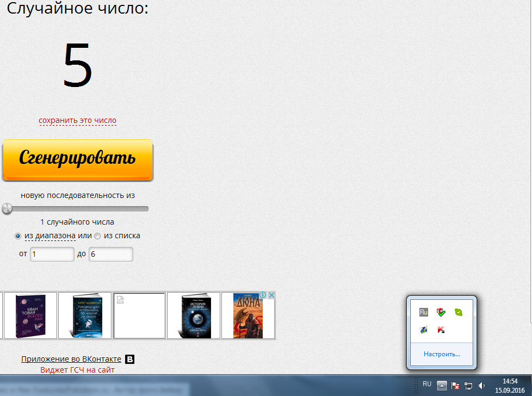The height and width of the screenshot is (396, 532).
Task: Open the RU language selector
Action: 427,384
